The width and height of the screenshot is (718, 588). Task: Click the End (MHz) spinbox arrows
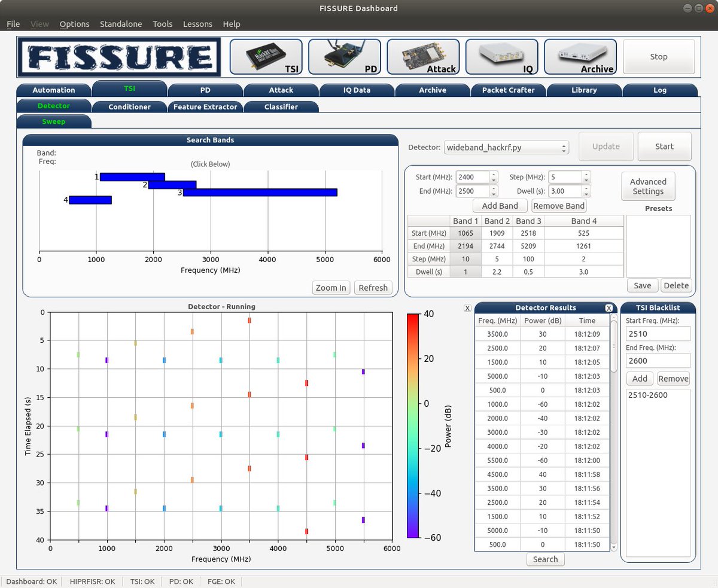pyautogui.click(x=494, y=191)
